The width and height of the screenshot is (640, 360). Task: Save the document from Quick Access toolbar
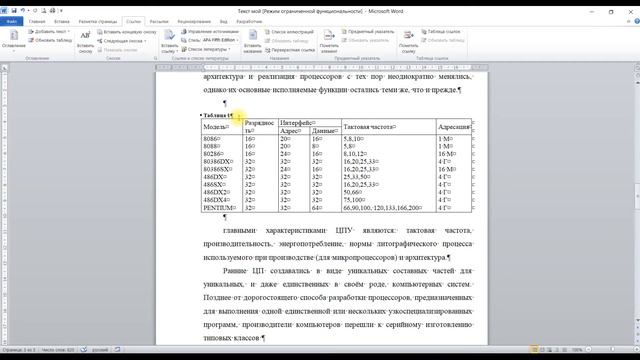(x=14, y=11)
